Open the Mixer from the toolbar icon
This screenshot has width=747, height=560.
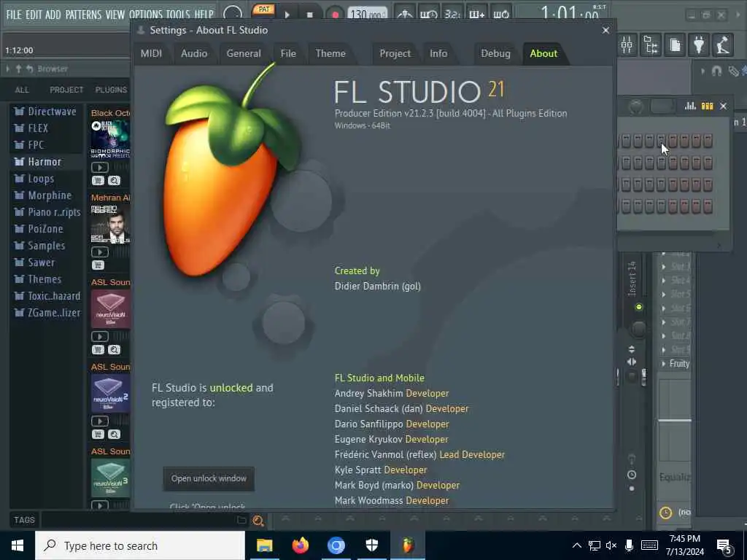627,45
